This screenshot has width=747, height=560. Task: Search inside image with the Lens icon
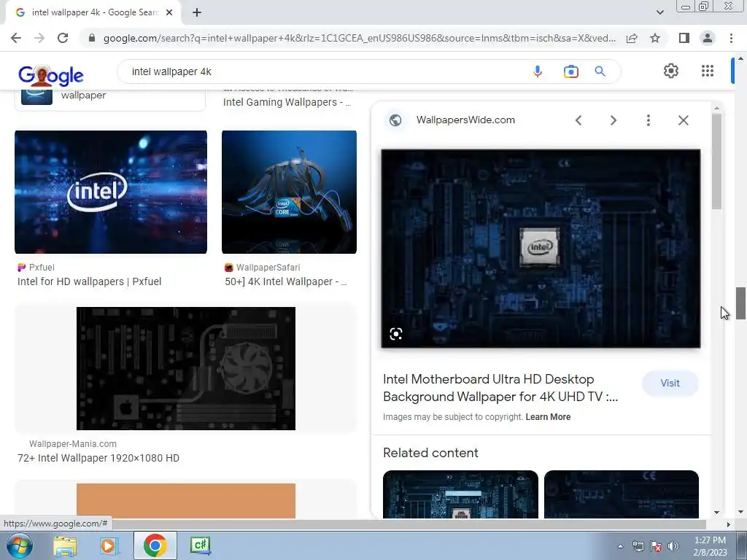pyautogui.click(x=396, y=334)
